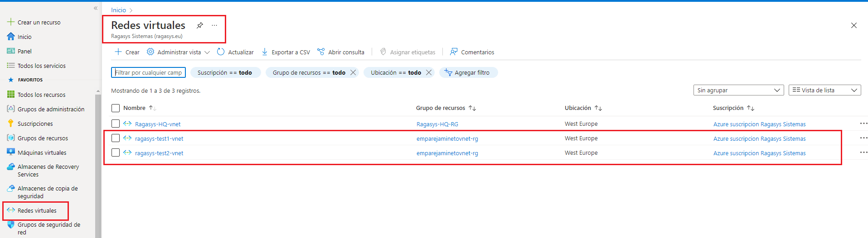Focus the Filtrar por cualquier campo box

point(148,72)
